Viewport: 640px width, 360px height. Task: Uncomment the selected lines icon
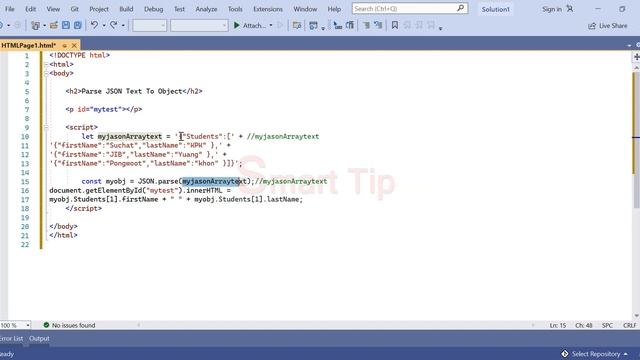(x=378, y=26)
